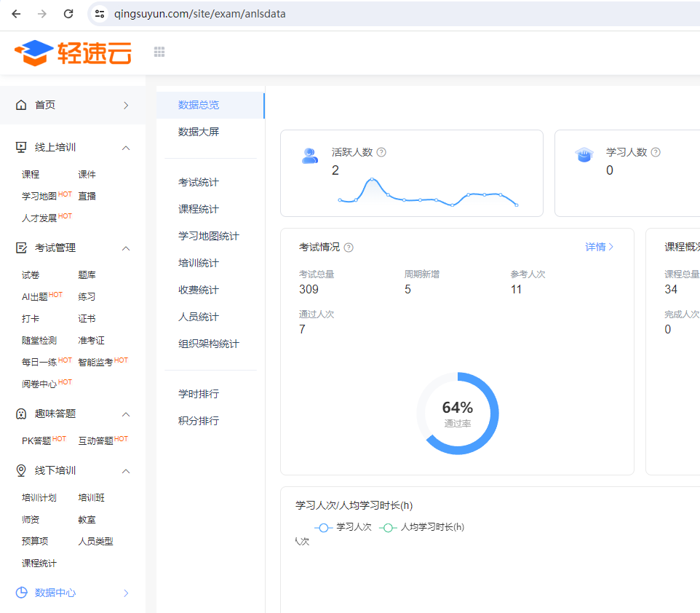Go back with the browser back arrow
The height and width of the screenshot is (613, 700).
click(16, 14)
